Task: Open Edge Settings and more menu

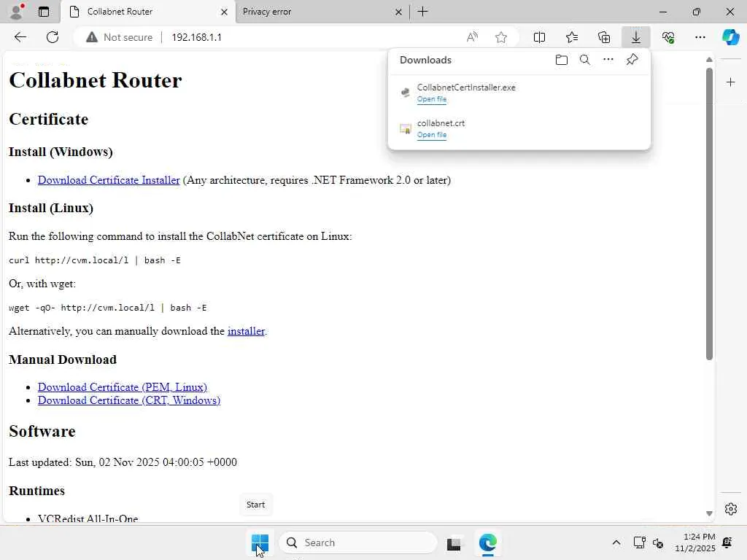Action: pos(700,37)
